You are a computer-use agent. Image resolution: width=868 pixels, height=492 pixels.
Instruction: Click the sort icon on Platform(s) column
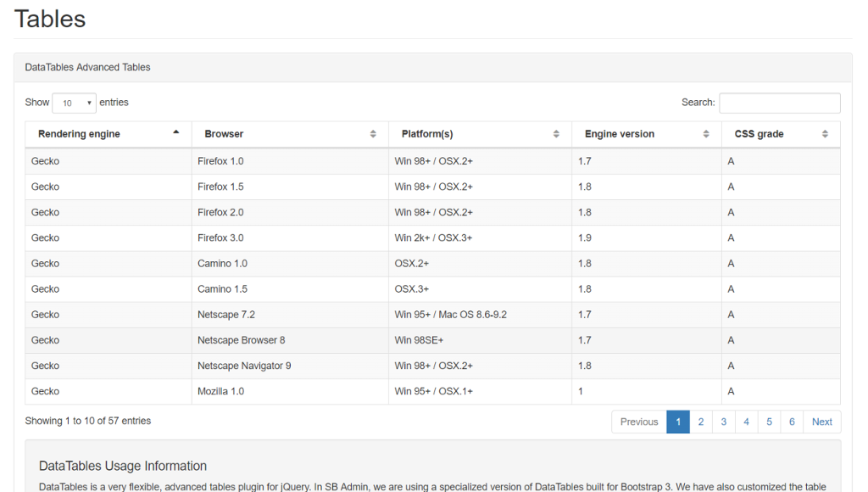[x=556, y=133]
